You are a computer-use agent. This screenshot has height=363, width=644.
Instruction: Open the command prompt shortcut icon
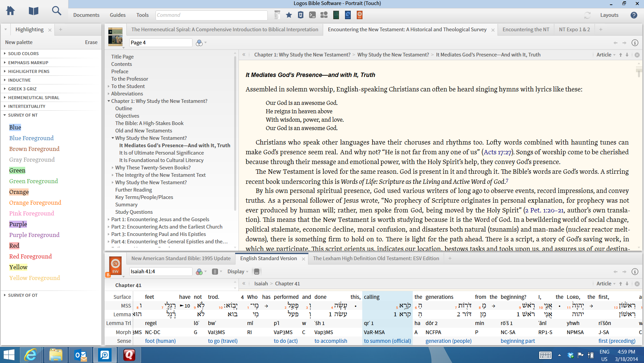[x=312, y=15]
